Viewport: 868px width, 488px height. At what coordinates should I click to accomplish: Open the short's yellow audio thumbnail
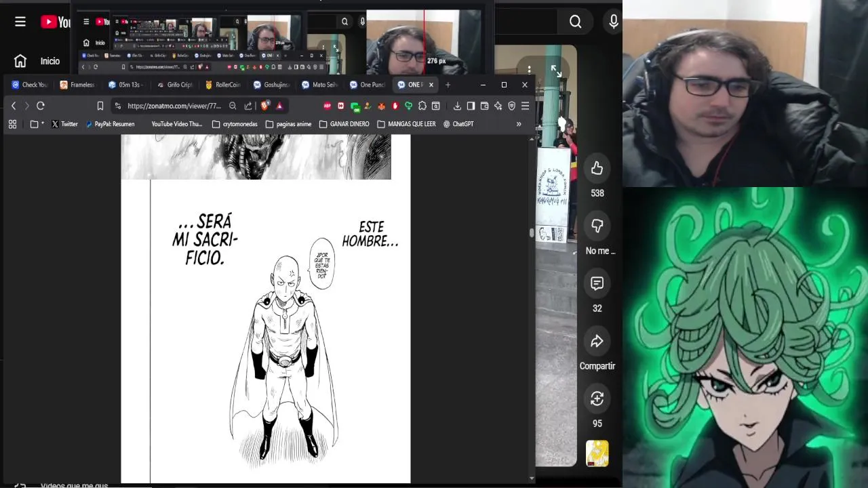pyautogui.click(x=597, y=453)
